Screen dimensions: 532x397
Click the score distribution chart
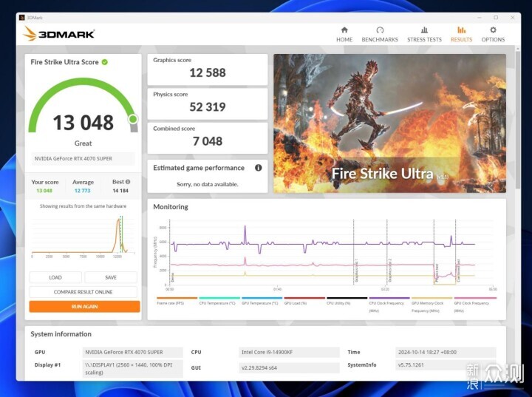click(83, 236)
